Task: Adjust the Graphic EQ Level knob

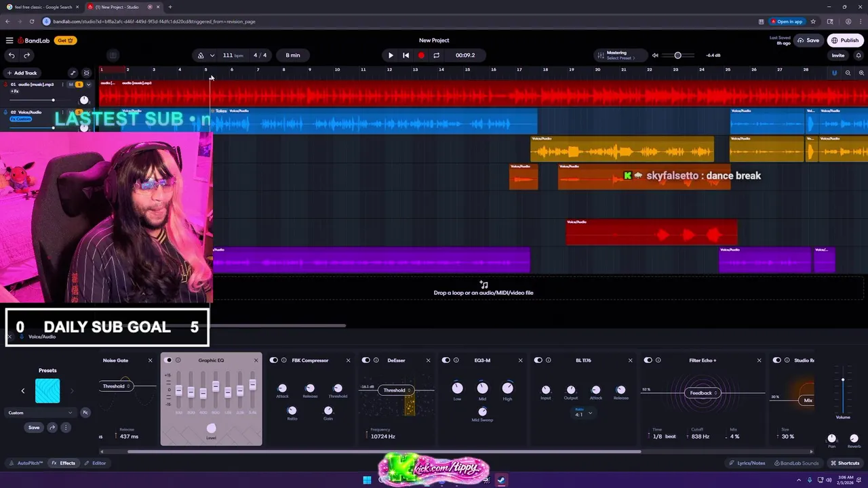Action: [x=212, y=428]
